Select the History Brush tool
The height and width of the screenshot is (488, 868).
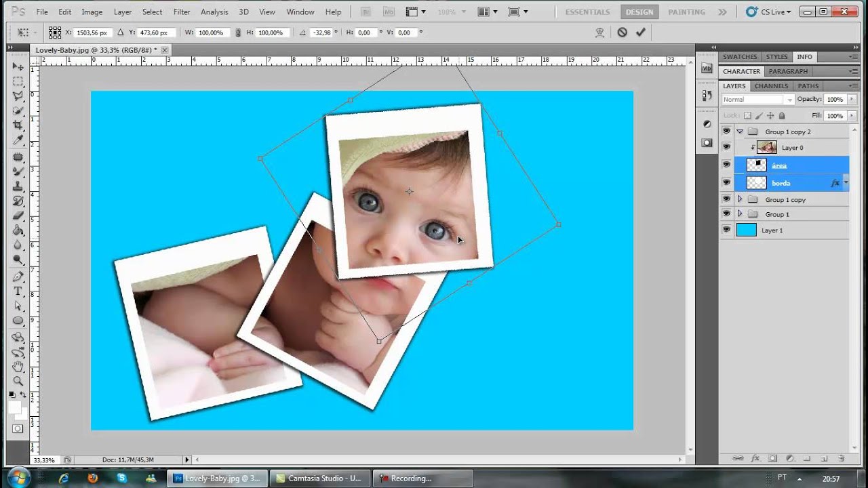(x=18, y=201)
